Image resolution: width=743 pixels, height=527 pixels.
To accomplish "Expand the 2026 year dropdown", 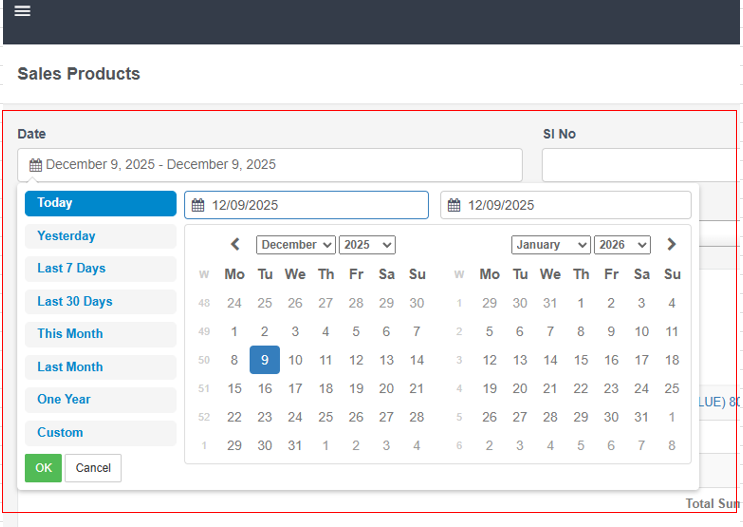I will [x=622, y=245].
